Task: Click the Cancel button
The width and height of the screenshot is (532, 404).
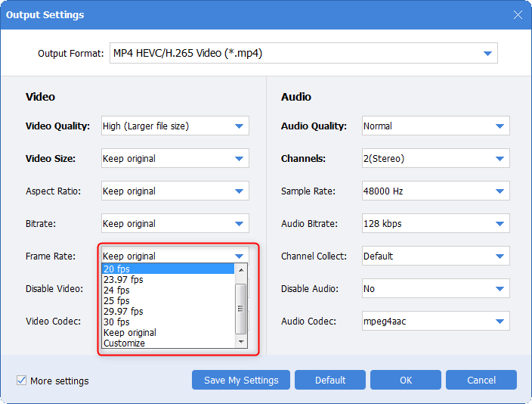Action: [481, 380]
